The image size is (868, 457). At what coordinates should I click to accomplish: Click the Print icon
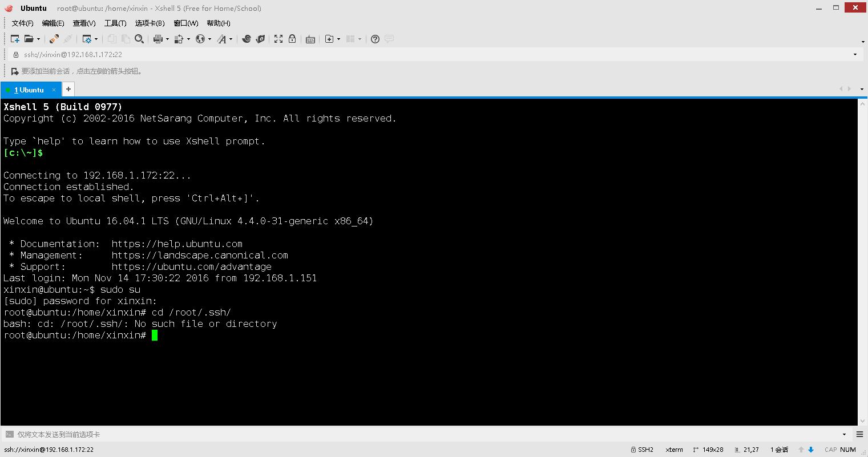click(x=158, y=39)
